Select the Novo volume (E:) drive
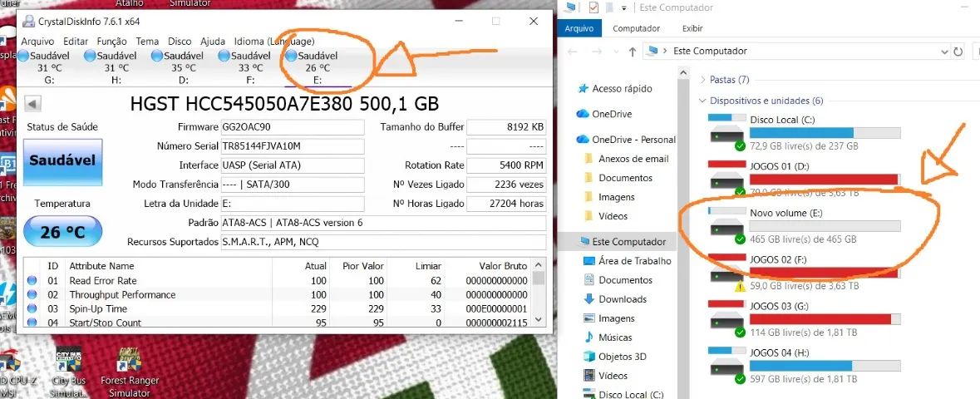 (x=805, y=226)
